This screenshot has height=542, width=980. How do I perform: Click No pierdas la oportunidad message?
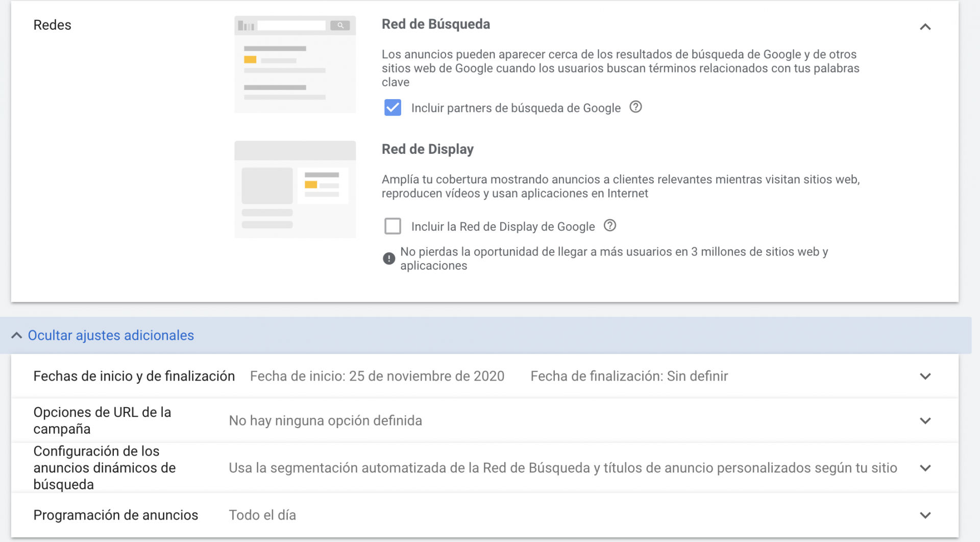[614, 258]
